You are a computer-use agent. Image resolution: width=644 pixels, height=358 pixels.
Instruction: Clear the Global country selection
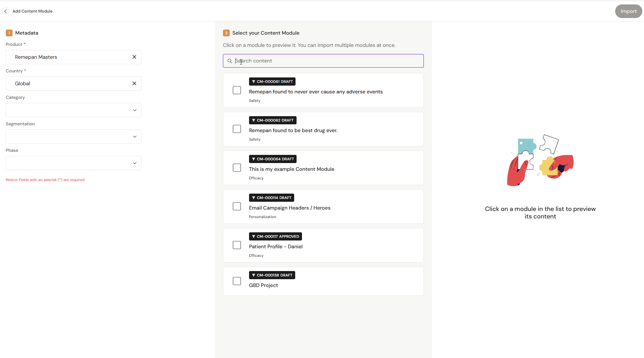(x=134, y=84)
